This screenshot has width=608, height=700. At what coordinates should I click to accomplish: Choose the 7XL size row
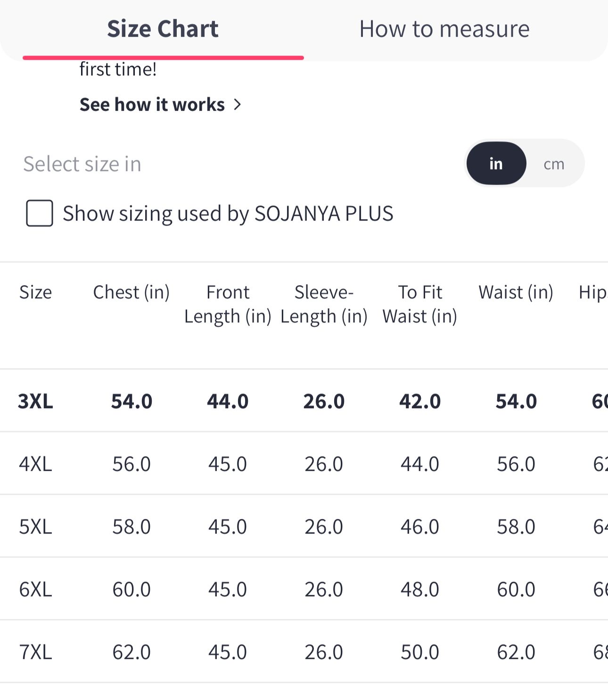304,652
